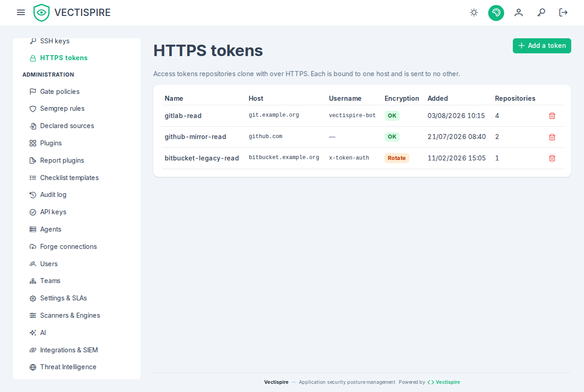Click the Plugins grid icon
Screen dimensions: 584x392
pos(33,143)
